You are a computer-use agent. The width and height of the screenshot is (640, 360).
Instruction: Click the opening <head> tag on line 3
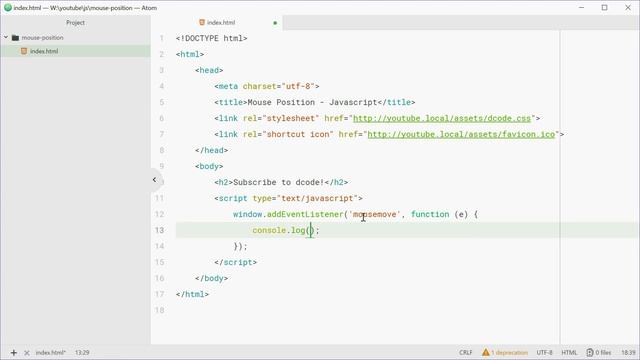[209, 70]
